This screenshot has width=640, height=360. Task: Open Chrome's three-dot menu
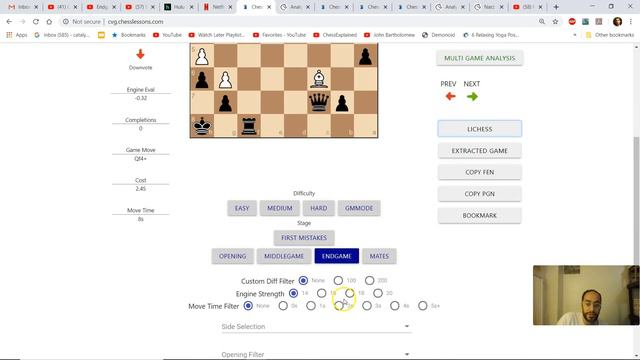631,22
